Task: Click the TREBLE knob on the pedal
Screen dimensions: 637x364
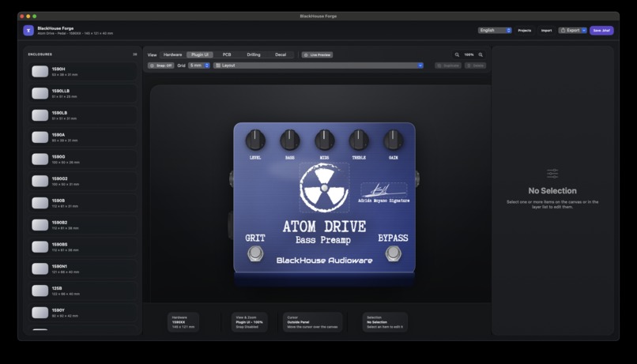Action: tap(359, 141)
